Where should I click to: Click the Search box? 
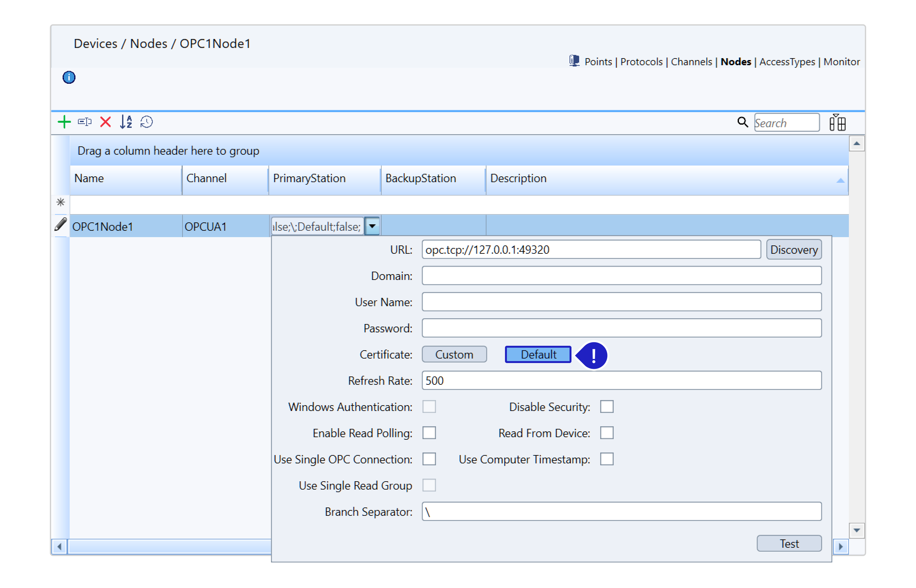point(787,123)
